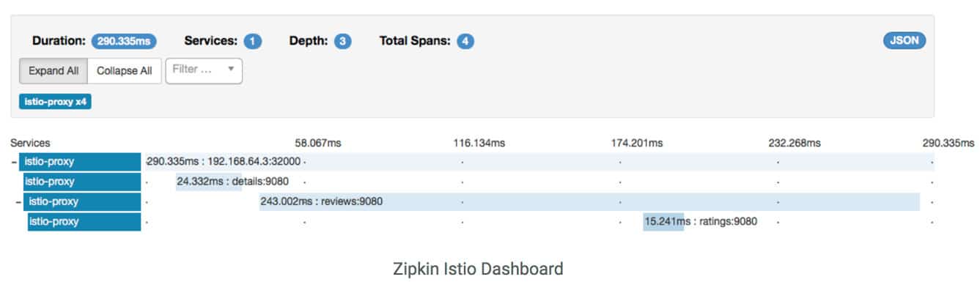Select the ratings istio-proxy service label
980x293 pixels.
coord(84,221)
